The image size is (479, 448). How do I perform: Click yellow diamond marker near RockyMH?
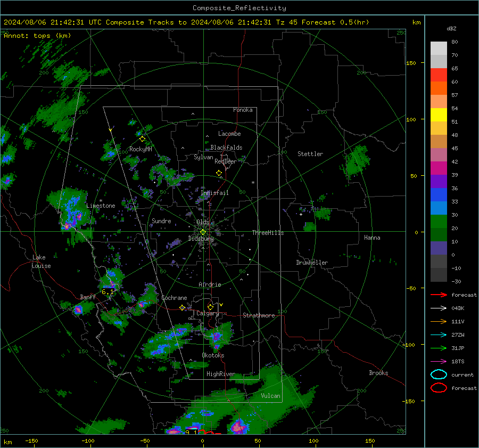142,139
